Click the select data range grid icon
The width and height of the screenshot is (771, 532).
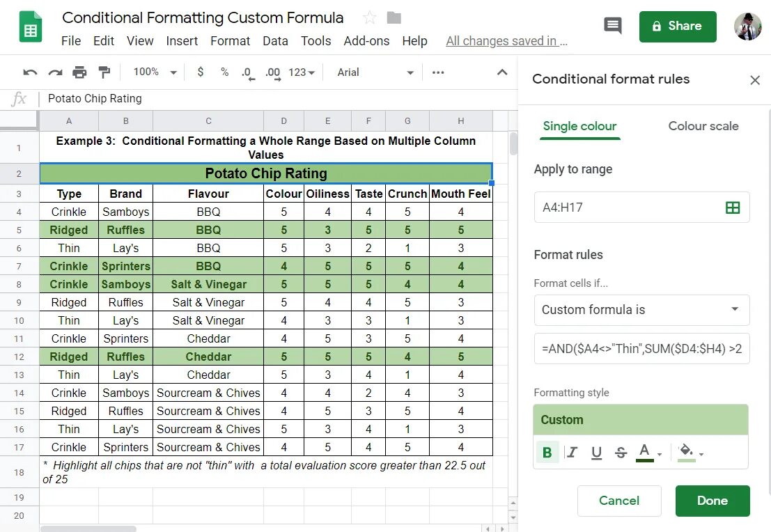coord(733,208)
